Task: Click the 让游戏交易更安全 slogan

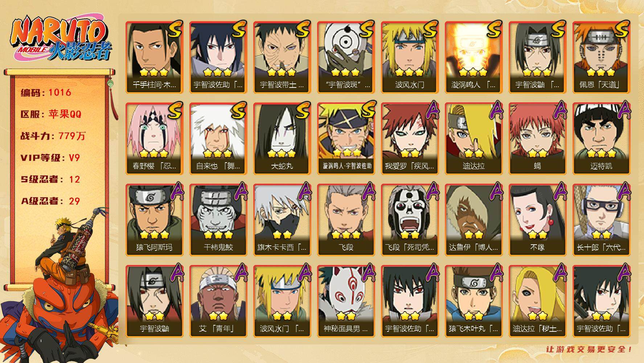Action: [590, 349]
